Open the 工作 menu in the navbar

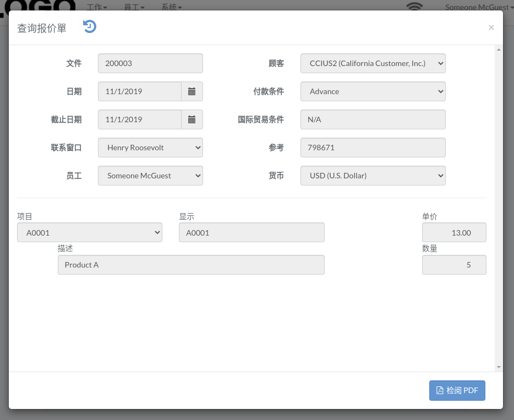tap(97, 7)
